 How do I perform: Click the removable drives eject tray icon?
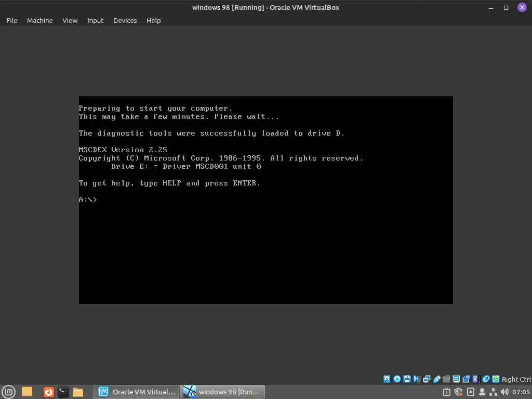470,392
